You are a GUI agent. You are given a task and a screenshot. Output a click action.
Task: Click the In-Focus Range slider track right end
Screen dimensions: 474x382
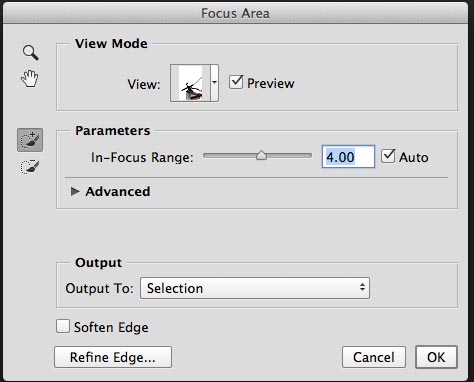pyautogui.click(x=308, y=156)
